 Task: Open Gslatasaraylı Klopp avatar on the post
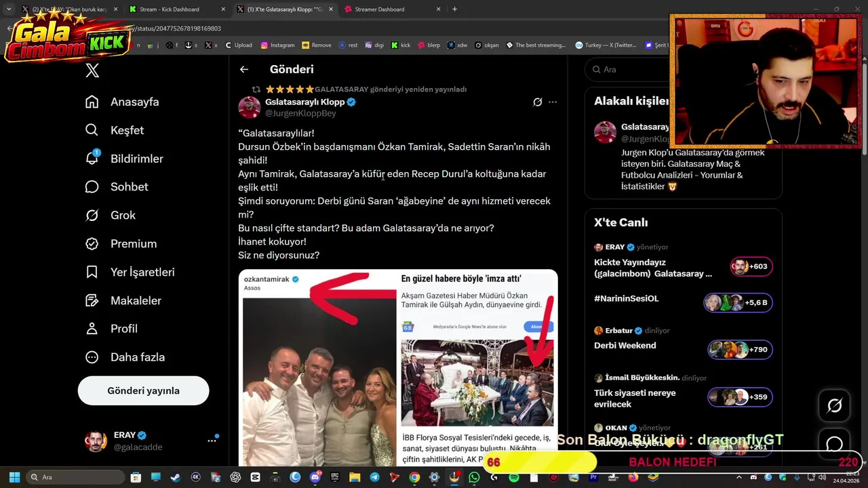250,107
